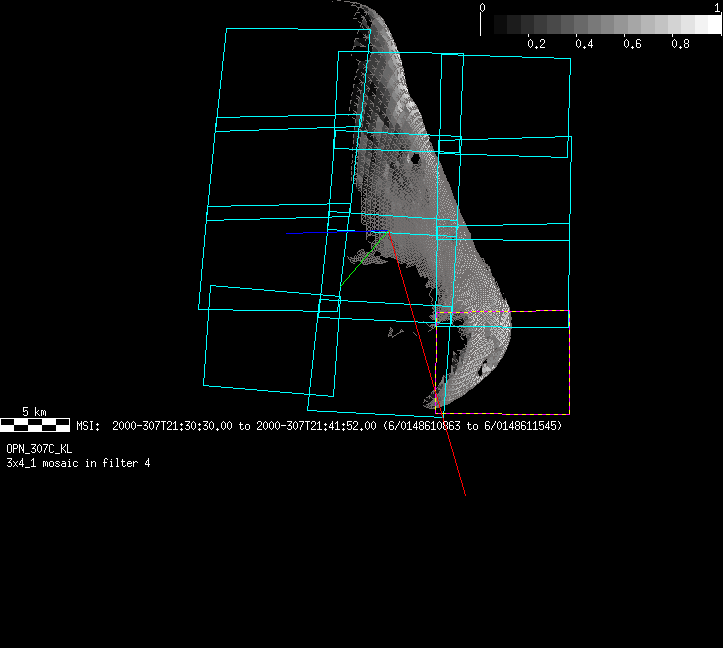Click the lower end of the red line
The image size is (723, 648).
[464, 492]
